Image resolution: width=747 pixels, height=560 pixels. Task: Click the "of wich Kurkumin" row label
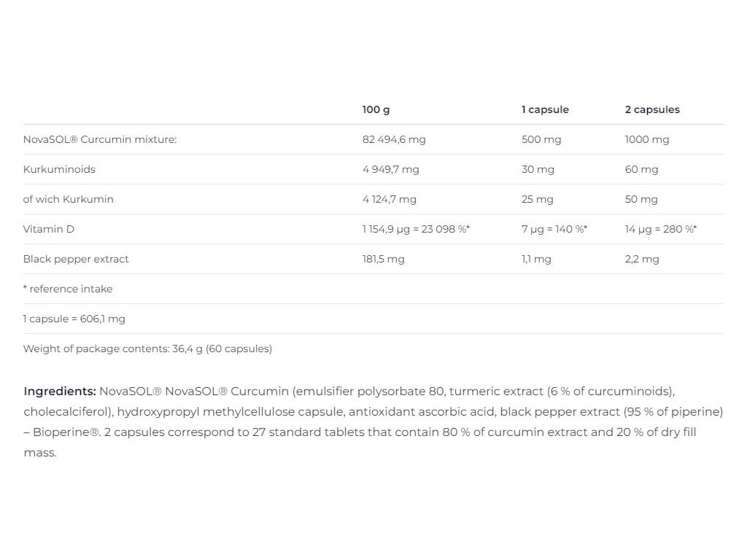[x=68, y=199]
